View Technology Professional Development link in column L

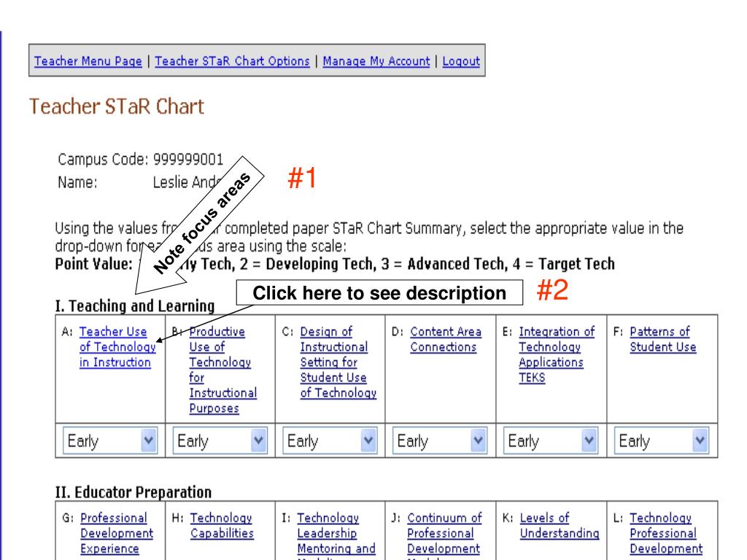666,533
